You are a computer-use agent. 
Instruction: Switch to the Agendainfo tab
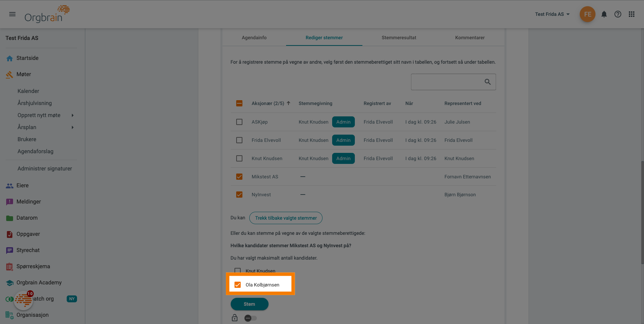point(254,38)
